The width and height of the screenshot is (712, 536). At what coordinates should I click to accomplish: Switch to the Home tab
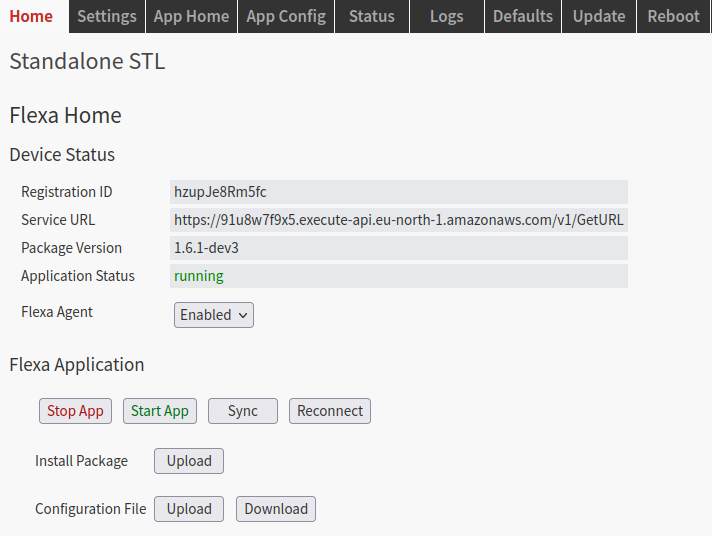click(x=31, y=16)
